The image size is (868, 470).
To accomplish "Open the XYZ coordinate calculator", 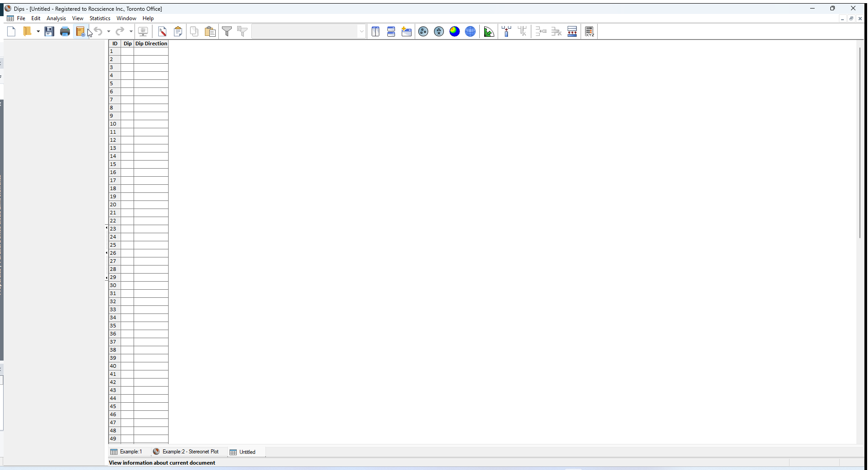I will [589, 31].
